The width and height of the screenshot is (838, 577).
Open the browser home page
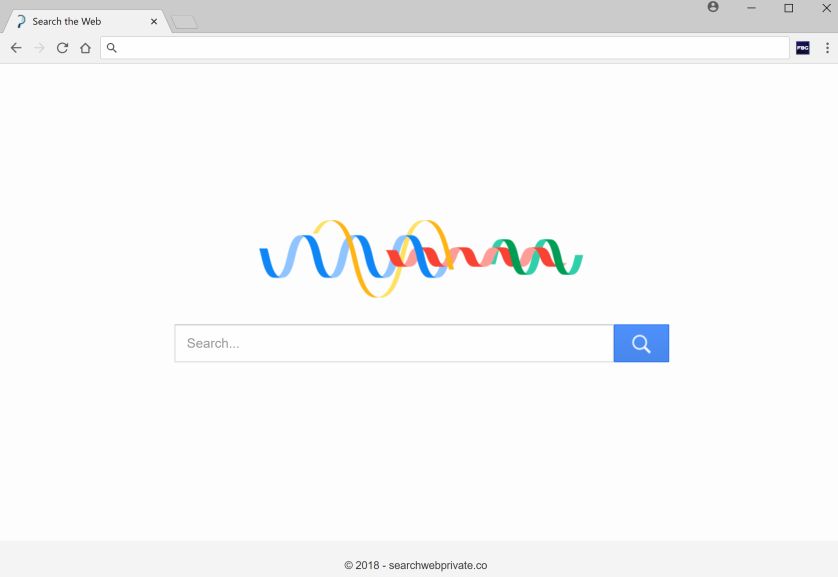[85, 48]
